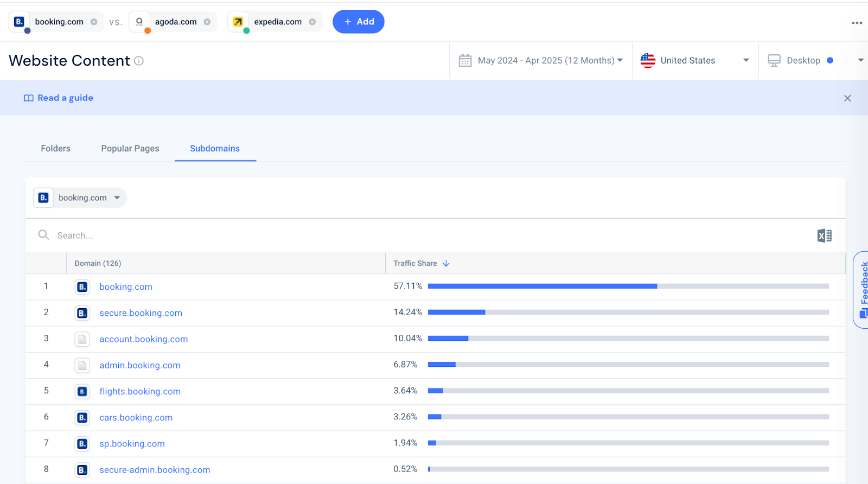868x484 pixels.
Task: Open the secure-admin.booking.com link
Action: 155,470
